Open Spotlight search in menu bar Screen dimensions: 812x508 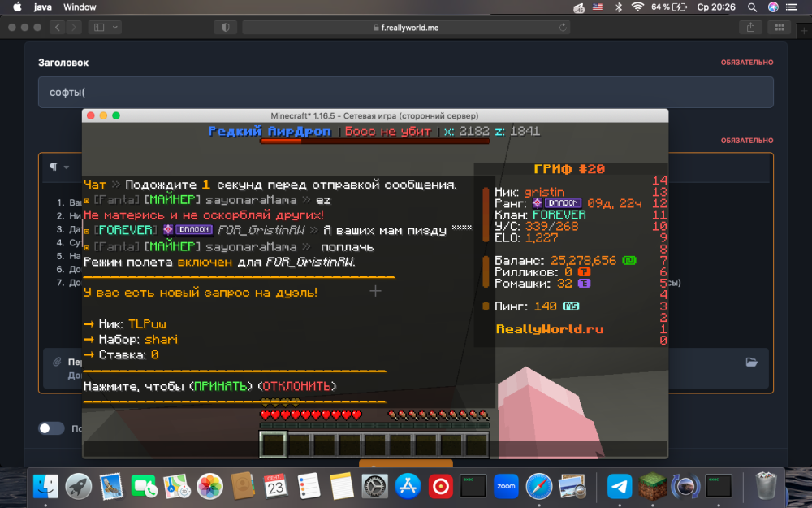pyautogui.click(x=753, y=7)
